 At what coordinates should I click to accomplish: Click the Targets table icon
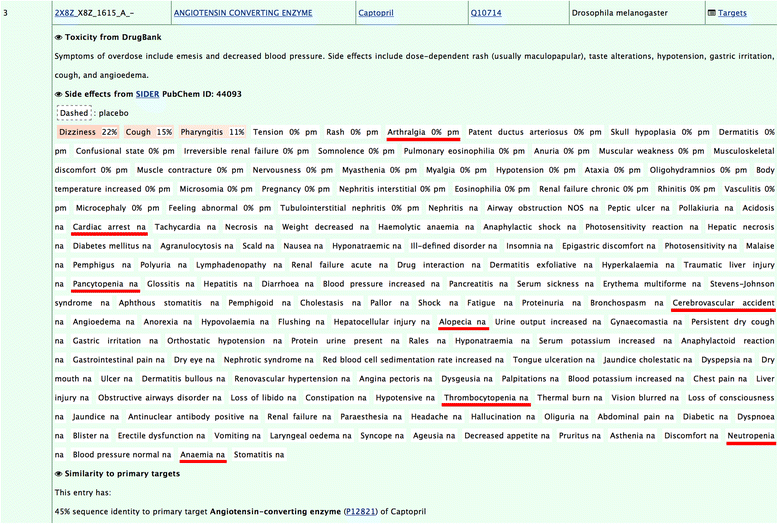[711, 15]
